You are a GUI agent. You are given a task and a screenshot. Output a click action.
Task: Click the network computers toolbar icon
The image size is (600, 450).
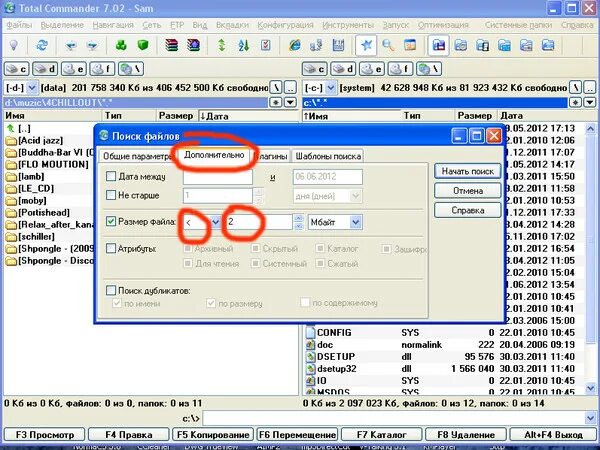(x=316, y=45)
